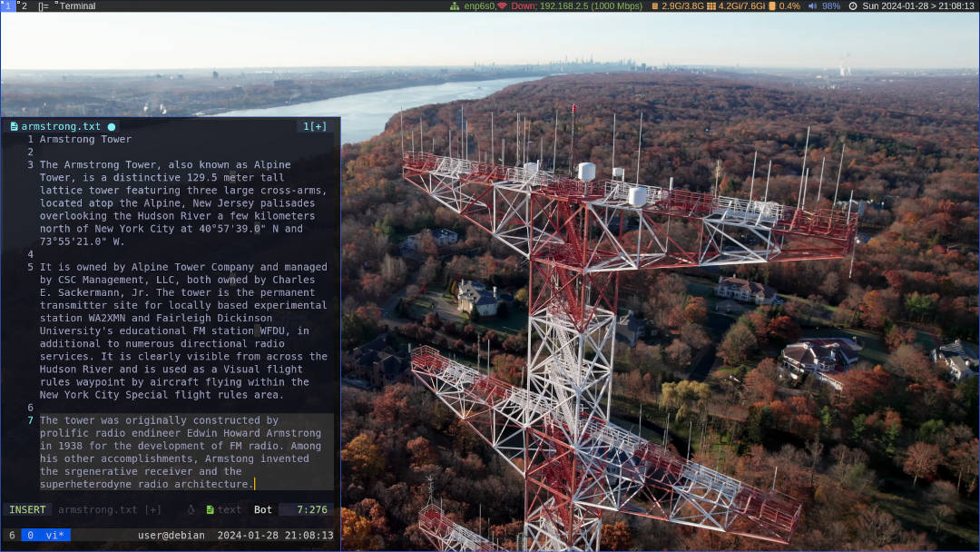
Task: Click the Linux icon in vim statusline
Action: pyautogui.click(x=191, y=510)
